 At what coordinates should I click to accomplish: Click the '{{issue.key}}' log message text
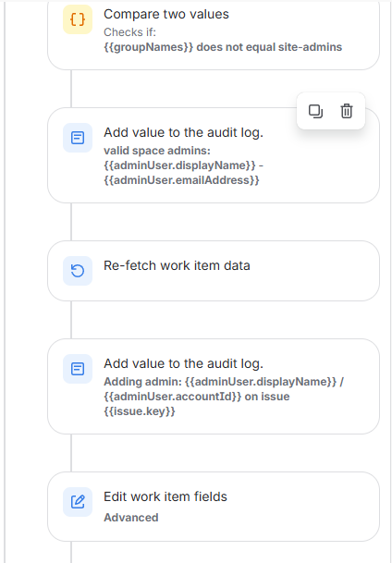[140, 410]
